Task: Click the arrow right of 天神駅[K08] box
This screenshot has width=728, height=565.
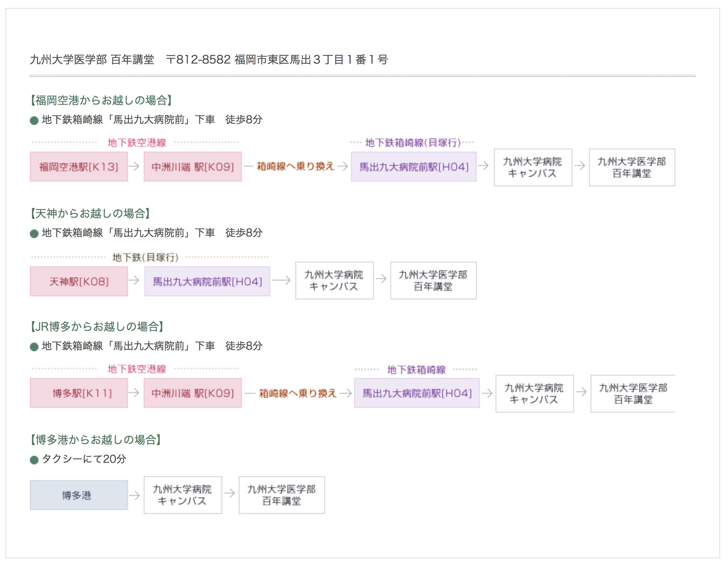Action: coord(134,281)
